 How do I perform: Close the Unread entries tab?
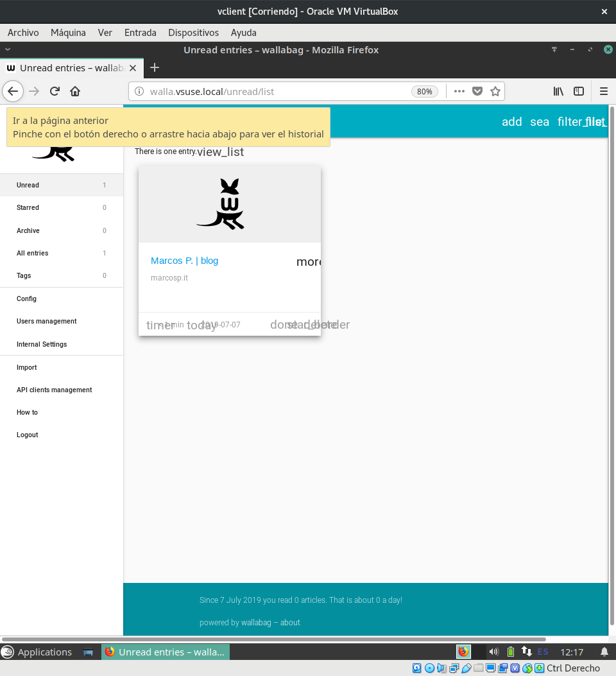[133, 68]
